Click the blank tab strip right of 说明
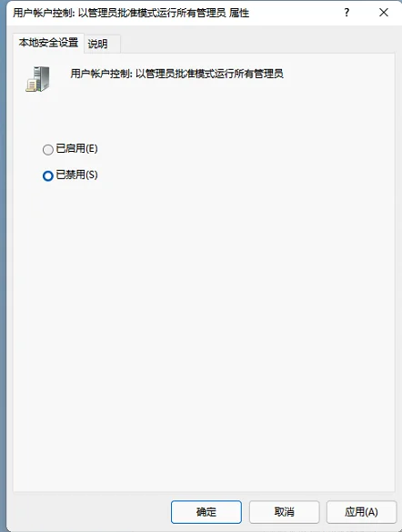402x532 pixels. (x=257, y=44)
